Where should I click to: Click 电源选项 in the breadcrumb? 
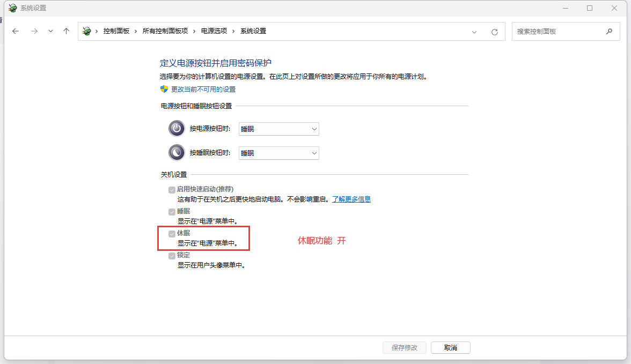pyautogui.click(x=214, y=31)
